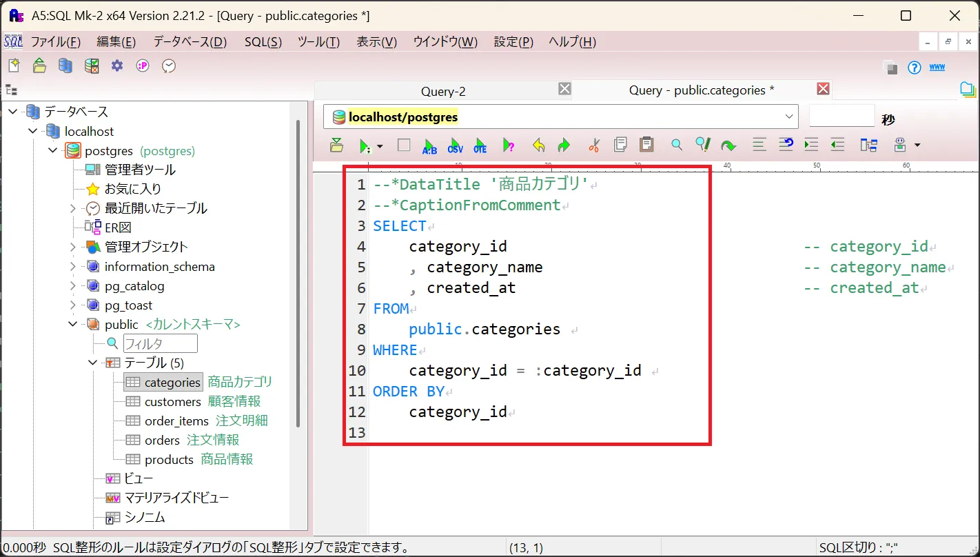Click the find and replace pencil icon
Image resolution: width=980 pixels, height=557 pixels.
point(702,145)
